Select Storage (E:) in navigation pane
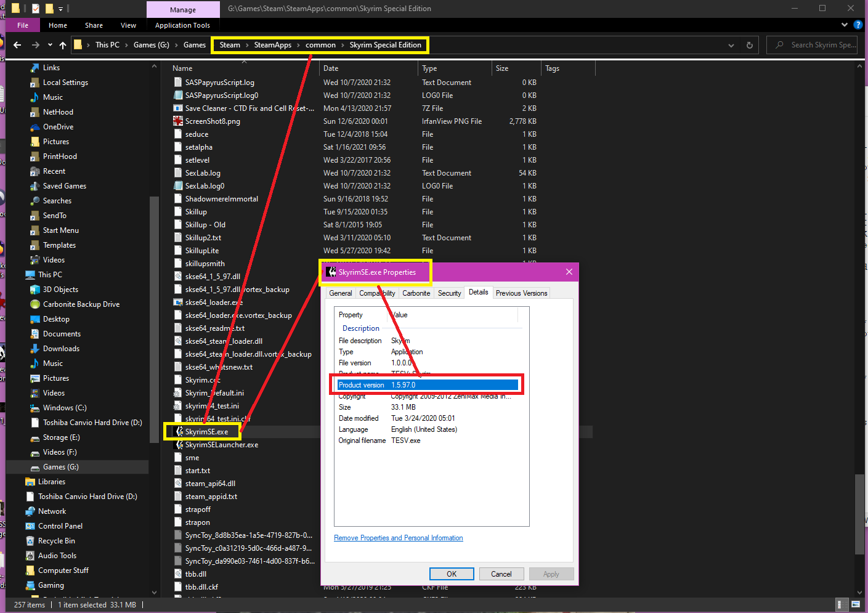This screenshot has height=613, width=868. coord(61,437)
